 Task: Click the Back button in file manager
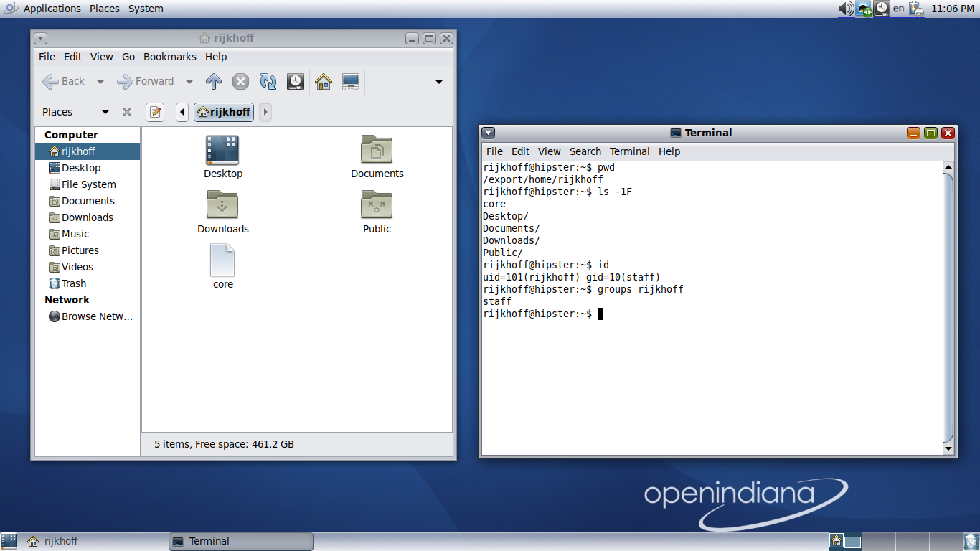[x=65, y=81]
